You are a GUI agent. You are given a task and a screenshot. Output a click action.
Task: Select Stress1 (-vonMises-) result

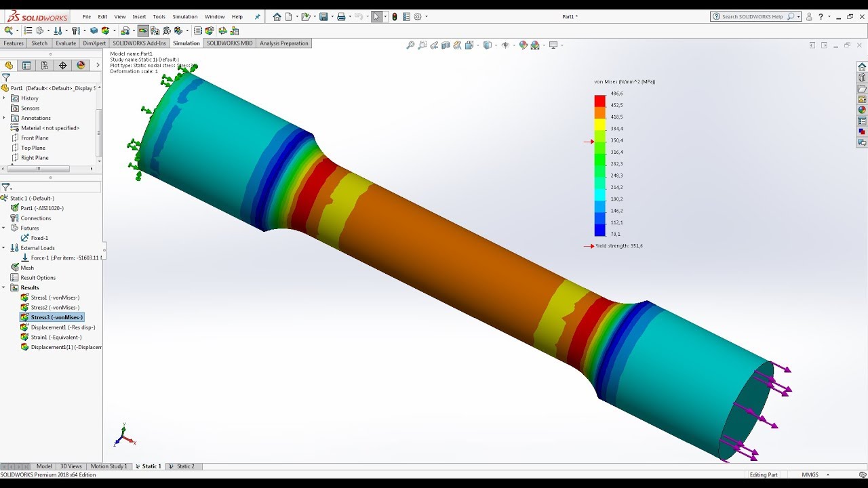(55, 298)
